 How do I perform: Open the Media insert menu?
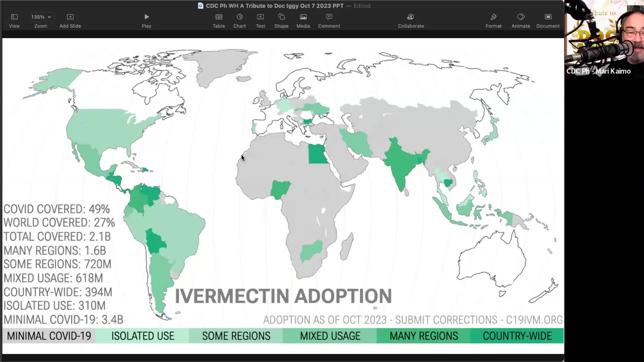303,20
